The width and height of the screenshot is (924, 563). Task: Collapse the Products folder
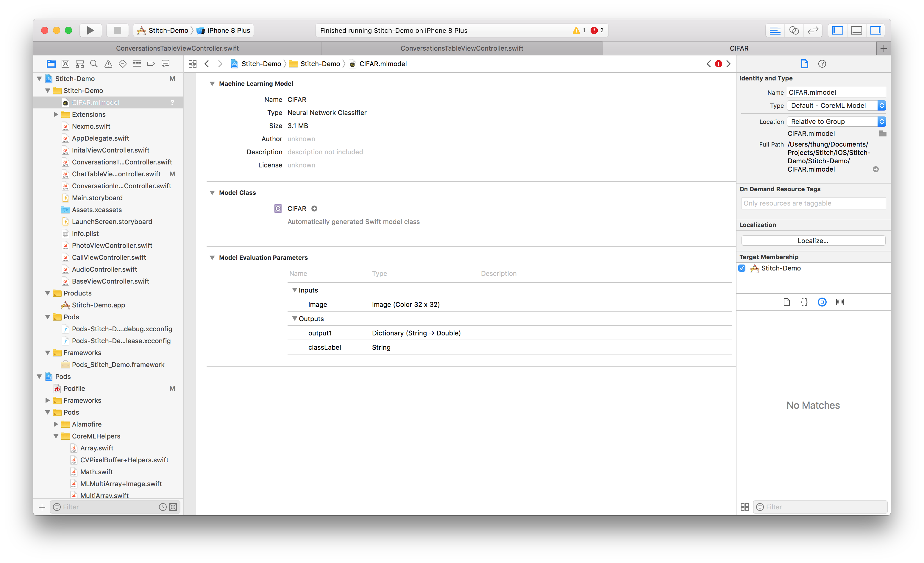[x=48, y=293]
